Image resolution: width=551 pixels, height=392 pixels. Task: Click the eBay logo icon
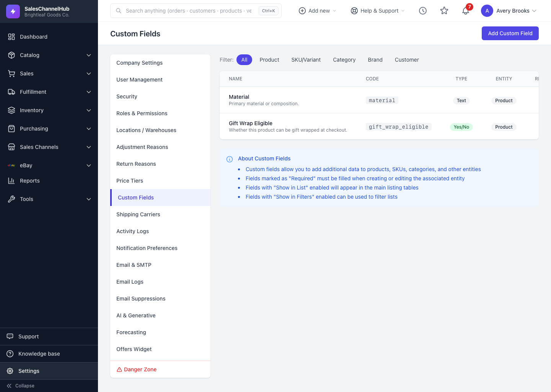(x=11, y=165)
